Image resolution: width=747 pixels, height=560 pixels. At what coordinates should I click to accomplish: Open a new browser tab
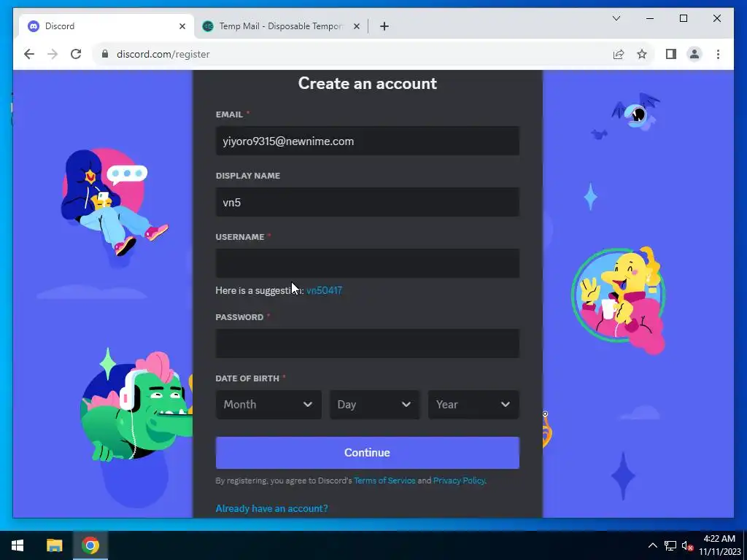[384, 26]
